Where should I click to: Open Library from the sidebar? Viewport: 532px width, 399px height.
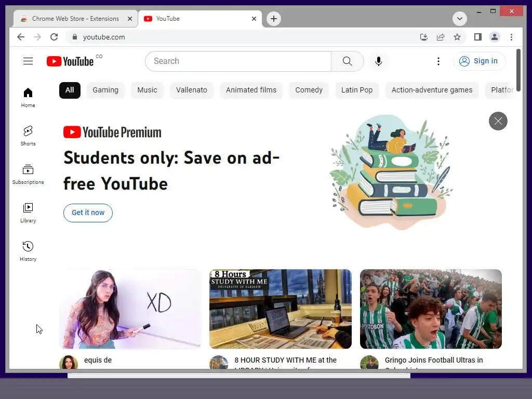click(x=28, y=212)
